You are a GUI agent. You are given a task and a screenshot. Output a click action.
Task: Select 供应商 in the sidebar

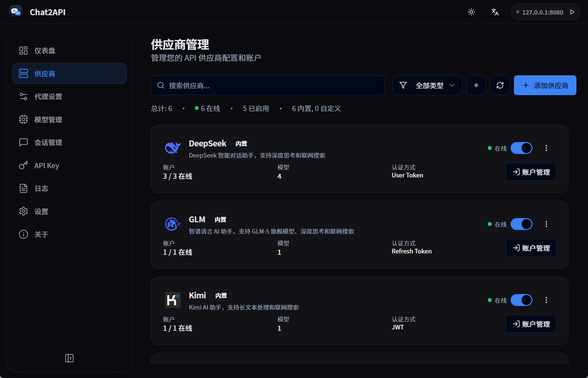pos(69,73)
